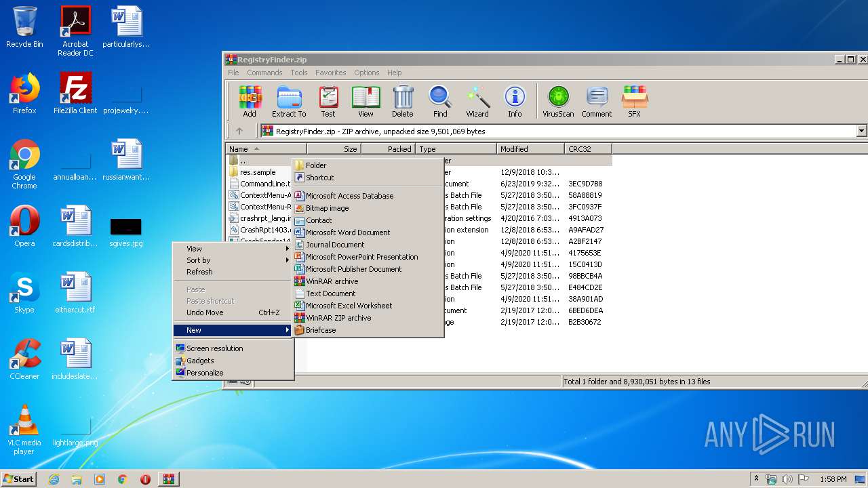Open the File menu in WinRAR

click(233, 73)
